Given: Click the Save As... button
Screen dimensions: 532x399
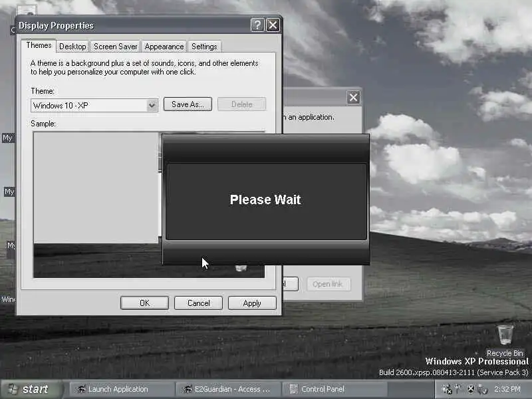Looking at the screenshot, I should (x=188, y=104).
